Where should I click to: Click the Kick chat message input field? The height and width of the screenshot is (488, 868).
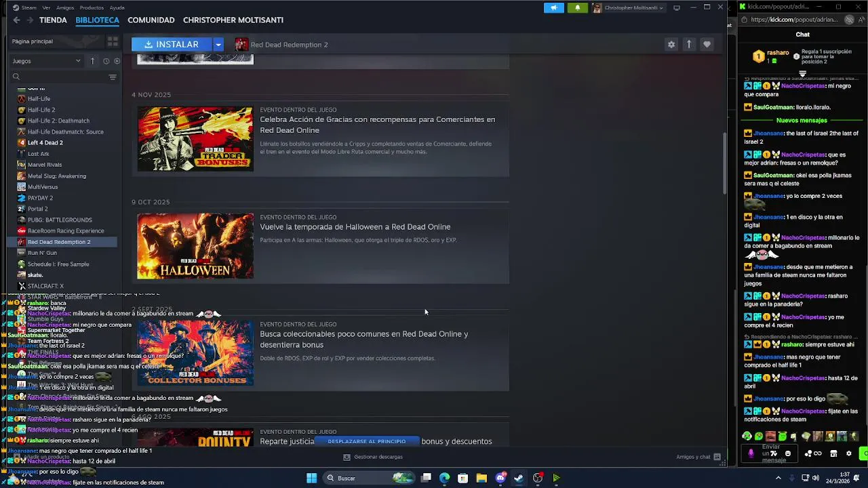pos(771,453)
